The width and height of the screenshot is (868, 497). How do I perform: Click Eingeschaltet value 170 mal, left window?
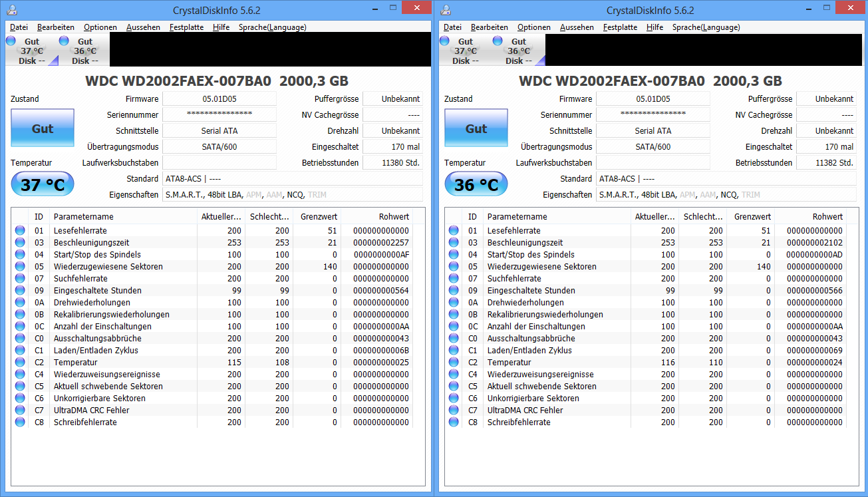[392, 146]
